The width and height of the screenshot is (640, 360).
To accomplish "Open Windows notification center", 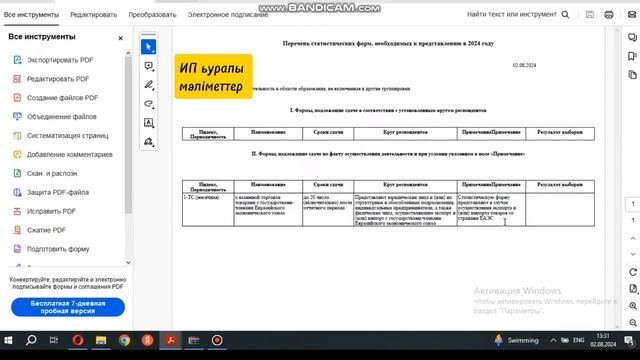I will pos(629,340).
